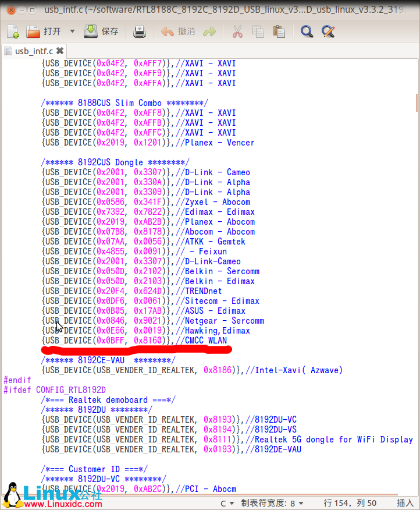Create a new document with the toolbar icon
This screenshot has height=510, width=420.
[x=13, y=31]
